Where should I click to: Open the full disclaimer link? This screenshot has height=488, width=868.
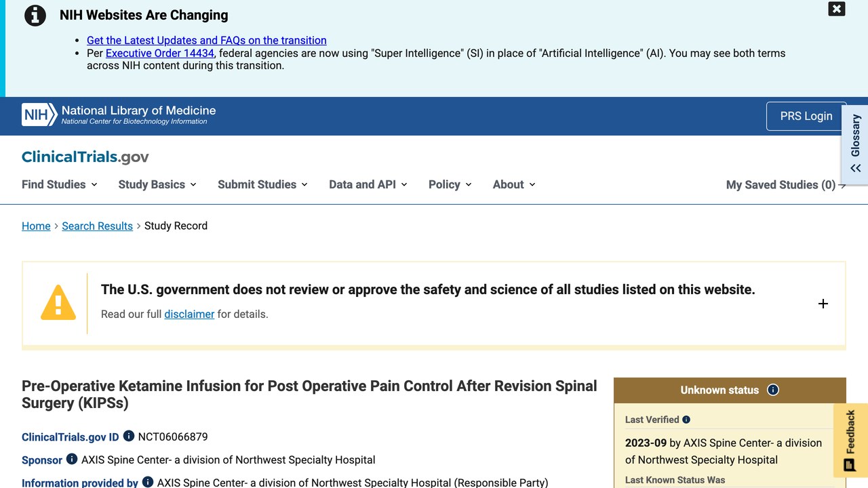[x=189, y=314]
